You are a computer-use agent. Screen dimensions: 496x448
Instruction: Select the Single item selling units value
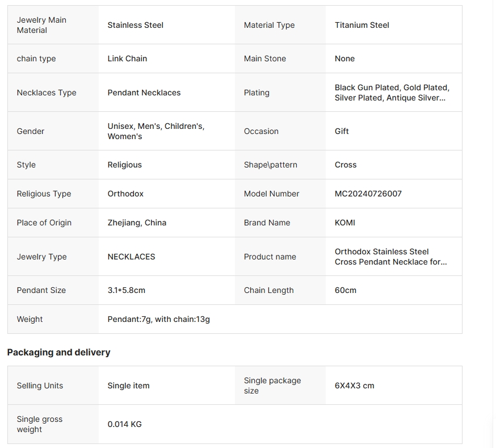tap(128, 386)
